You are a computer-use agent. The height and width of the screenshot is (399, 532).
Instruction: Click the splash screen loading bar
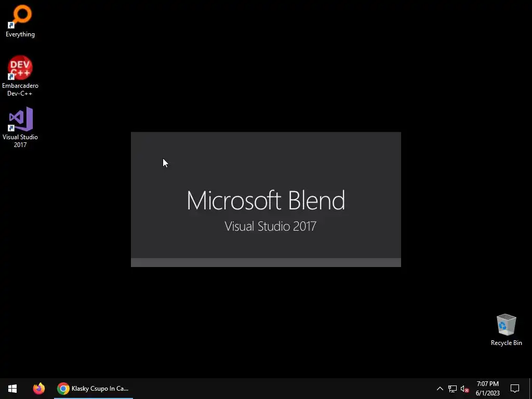pos(266,262)
